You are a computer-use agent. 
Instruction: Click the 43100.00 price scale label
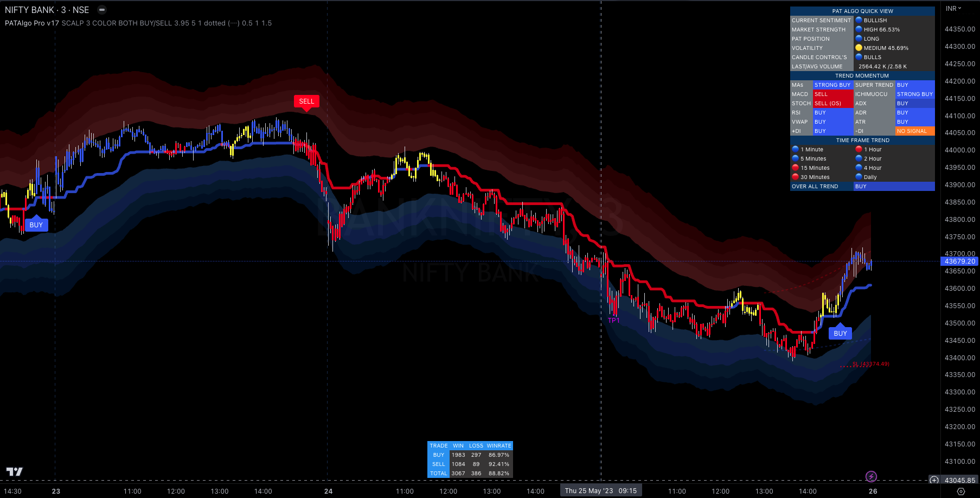click(959, 462)
